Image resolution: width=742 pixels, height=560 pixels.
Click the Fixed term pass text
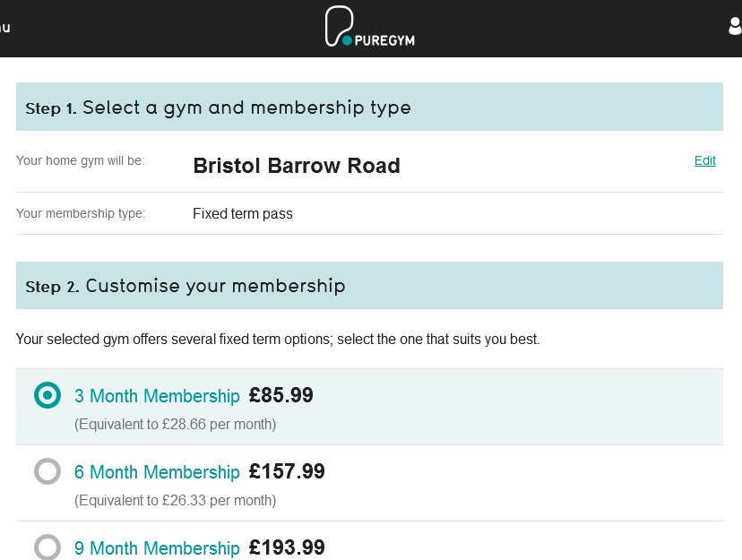pyautogui.click(x=242, y=214)
